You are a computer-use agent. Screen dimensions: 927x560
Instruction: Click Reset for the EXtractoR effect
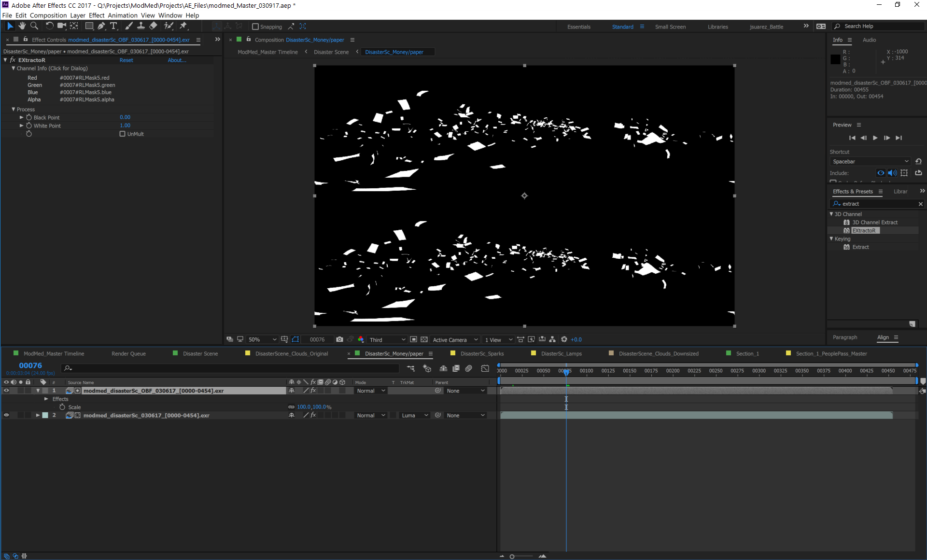[x=126, y=60]
